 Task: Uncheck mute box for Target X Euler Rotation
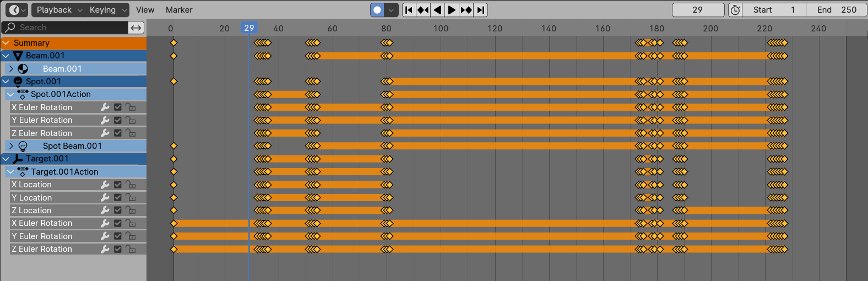coord(118,223)
